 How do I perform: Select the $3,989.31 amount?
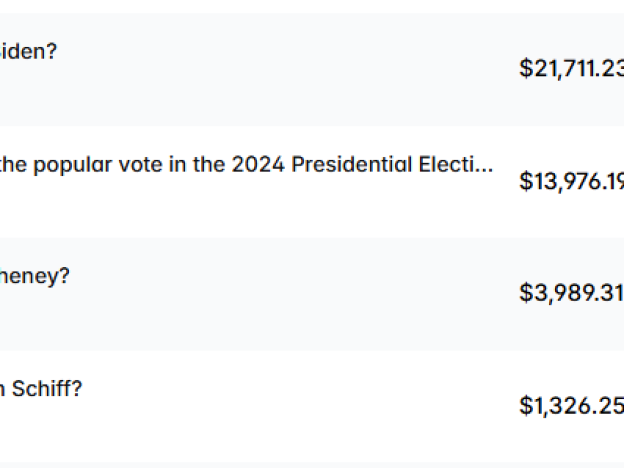[571, 293]
